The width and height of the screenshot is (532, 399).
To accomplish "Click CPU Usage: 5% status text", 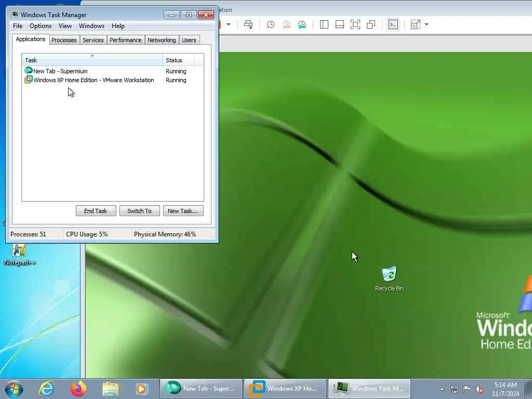I will pos(87,234).
